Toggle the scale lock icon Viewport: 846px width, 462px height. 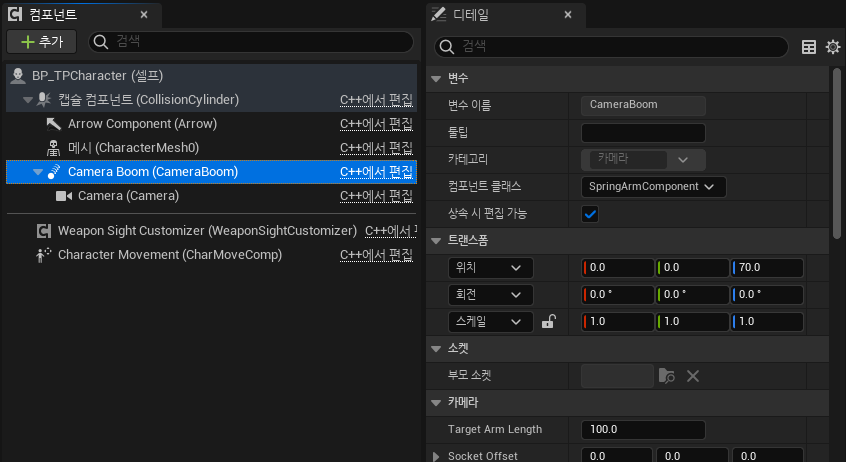[x=548, y=322]
